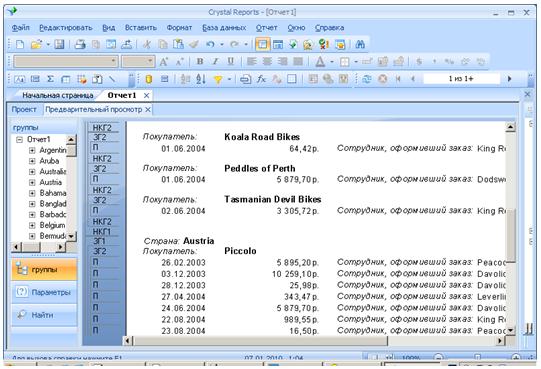The image size is (541, 369).
Task: Select the Aruba tree item
Action: pos(49,161)
